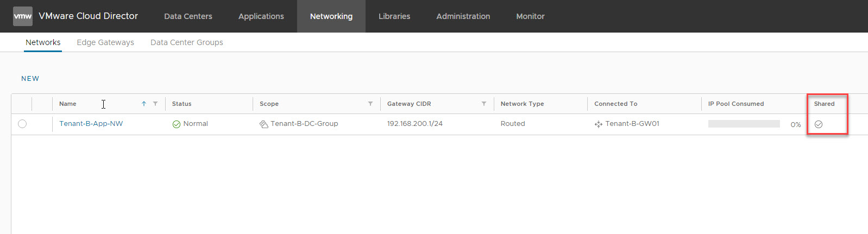The height and width of the screenshot is (234, 868).
Task: Switch to the Edge Gateways tab
Action: point(105,42)
